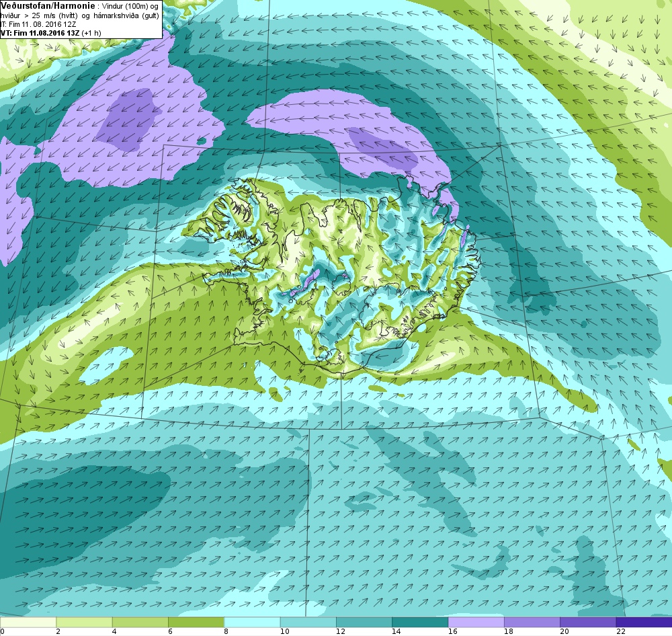Click the 0–2 m/s palest yellow legend swatch

tap(28, 622)
